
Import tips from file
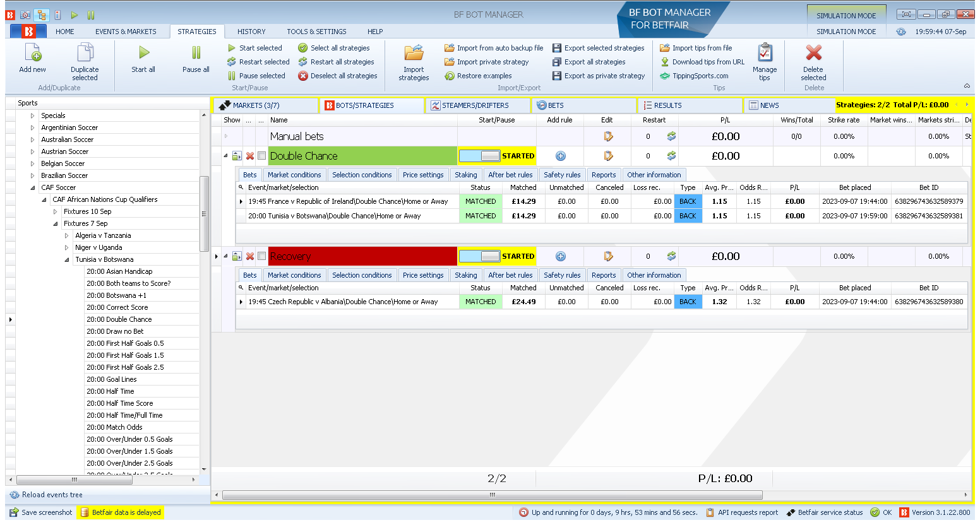click(696, 48)
